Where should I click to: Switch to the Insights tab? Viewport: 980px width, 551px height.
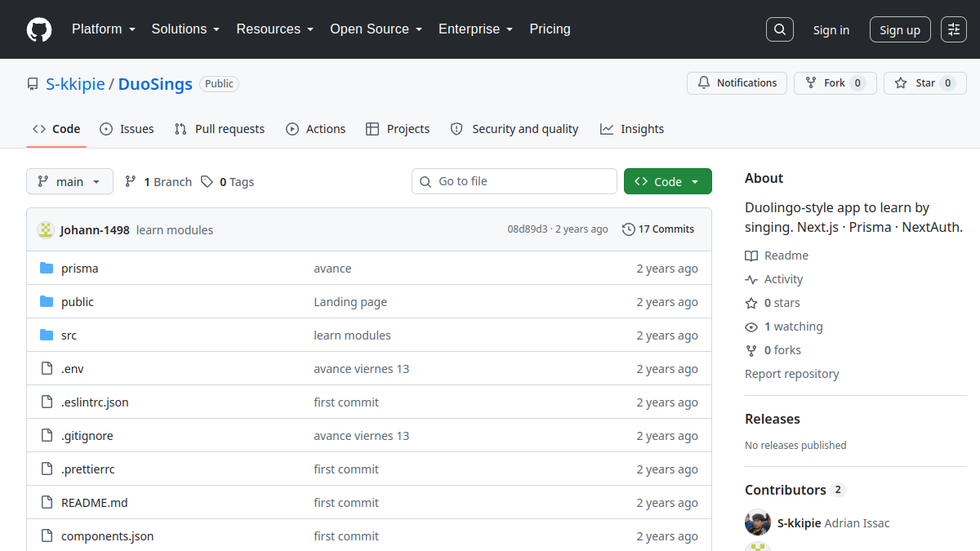(x=632, y=129)
